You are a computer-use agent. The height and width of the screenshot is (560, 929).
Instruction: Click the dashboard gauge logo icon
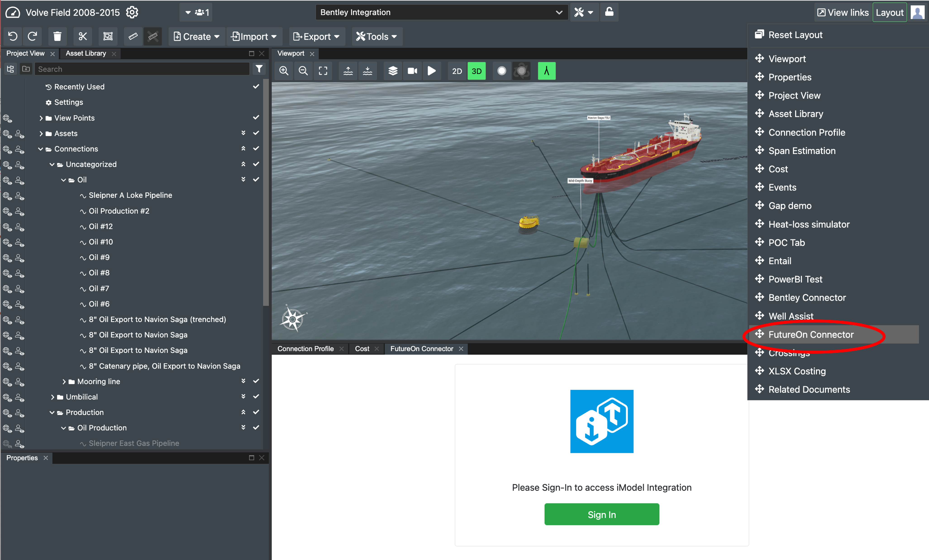[x=12, y=12]
